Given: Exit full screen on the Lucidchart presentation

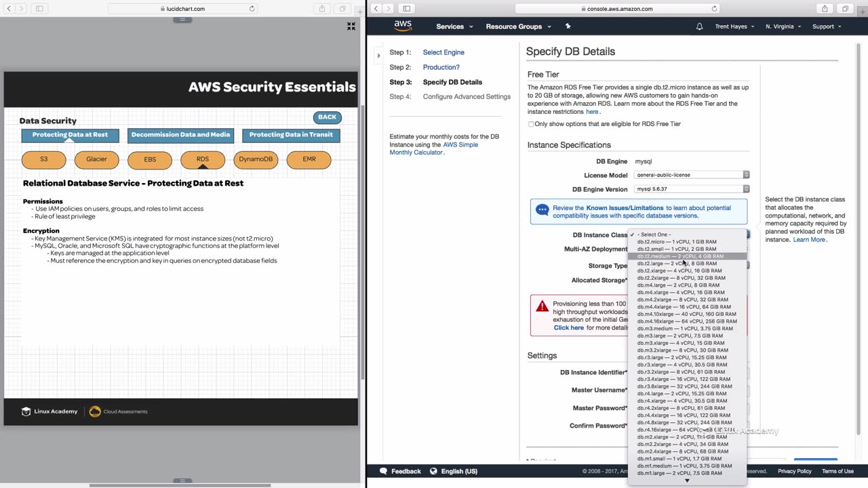Looking at the screenshot, I should tap(351, 26).
